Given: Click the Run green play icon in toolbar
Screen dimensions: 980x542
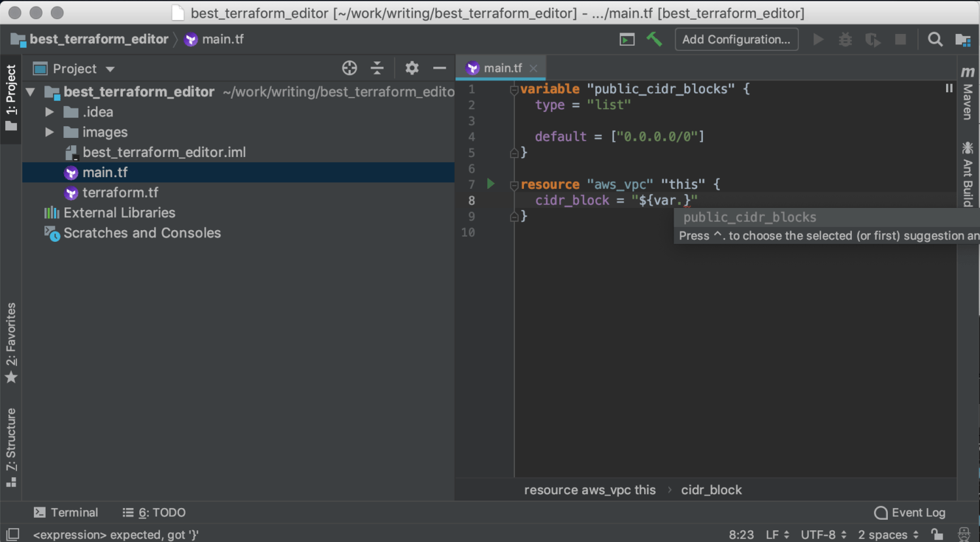Looking at the screenshot, I should [x=818, y=39].
